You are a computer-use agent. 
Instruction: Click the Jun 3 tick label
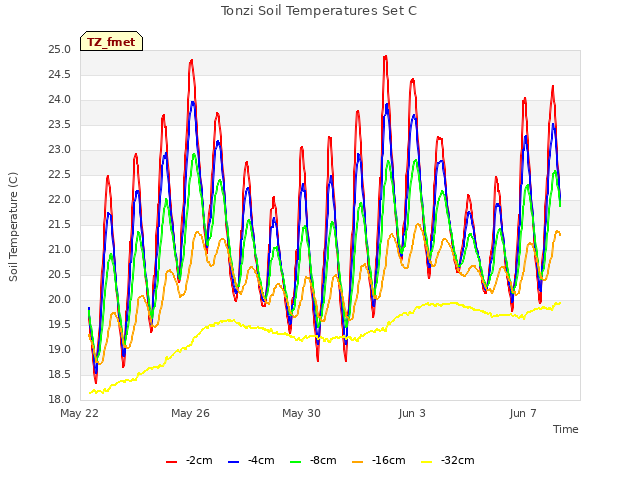point(412,413)
